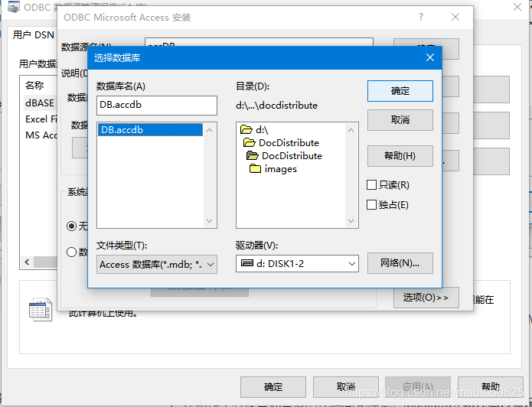This screenshot has width=532, height=407.
Task: Click the left scroll arrow in user data sources list
Action: [27, 262]
